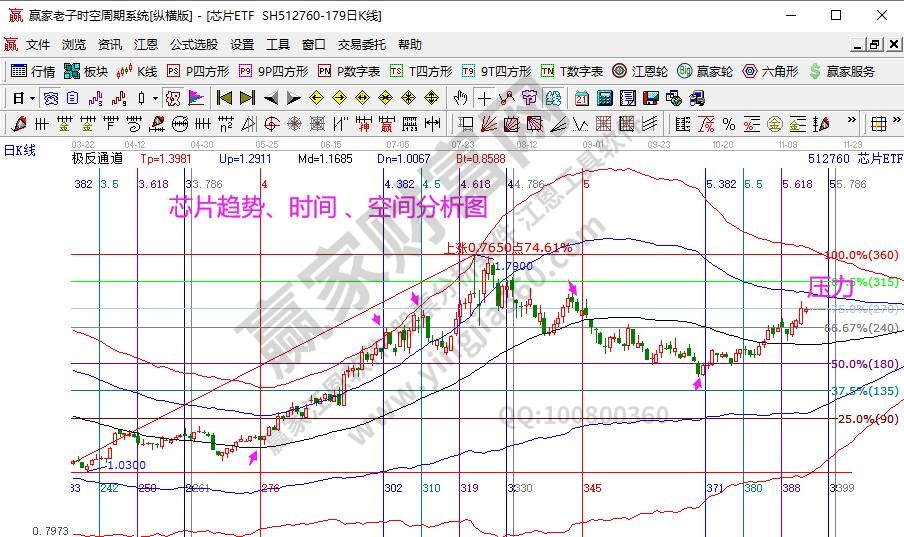This screenshot has height=537, width=904.
Task: Open the 公式选股 menu
Action: pos(193,45)
